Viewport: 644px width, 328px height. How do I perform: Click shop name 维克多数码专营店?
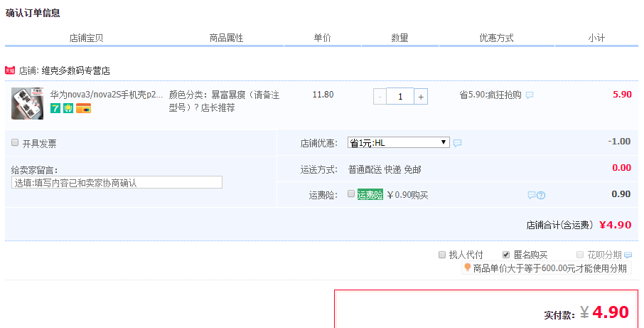click(x=75, y=70)
